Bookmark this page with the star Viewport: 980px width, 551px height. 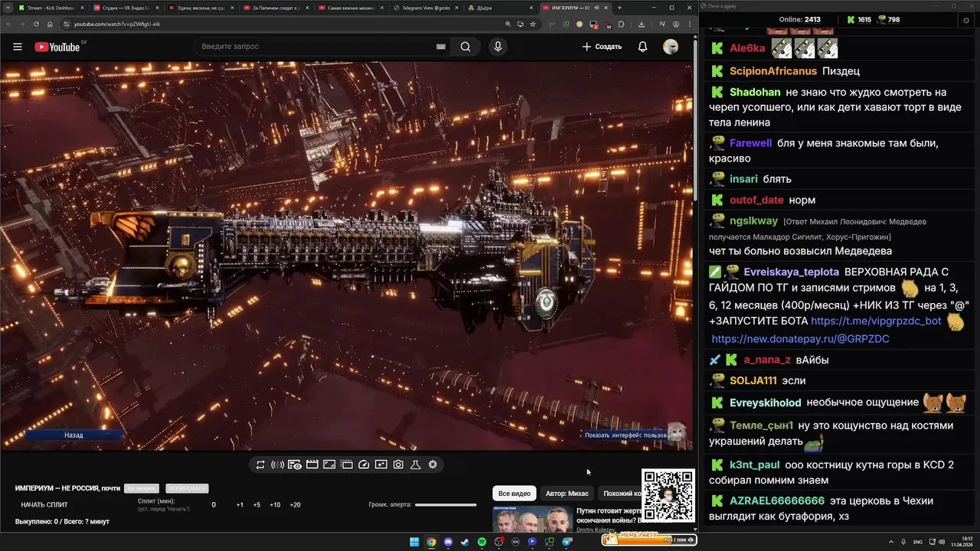(x=533, y=24)
